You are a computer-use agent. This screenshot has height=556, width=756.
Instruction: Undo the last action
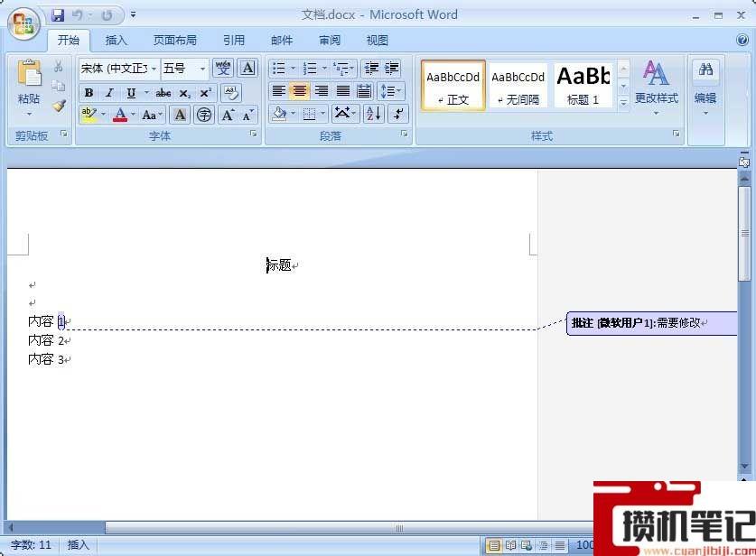coord(77,15)
